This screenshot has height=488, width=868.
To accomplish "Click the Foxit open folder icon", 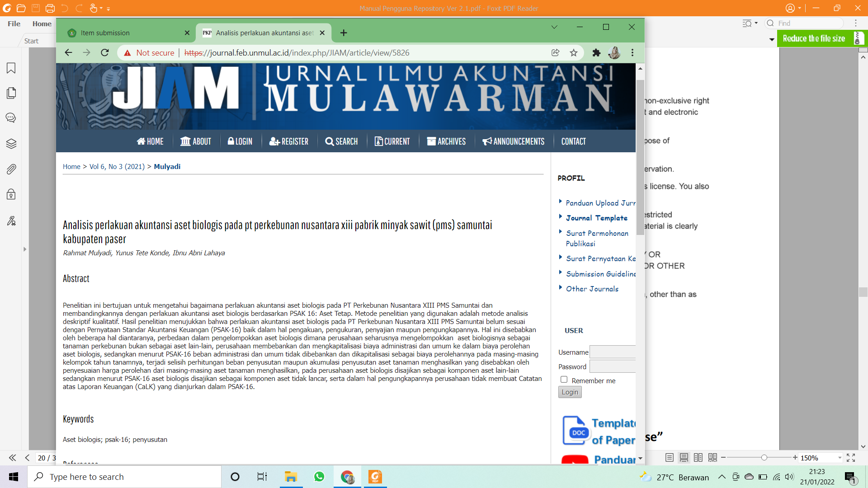I will point(21,8).
